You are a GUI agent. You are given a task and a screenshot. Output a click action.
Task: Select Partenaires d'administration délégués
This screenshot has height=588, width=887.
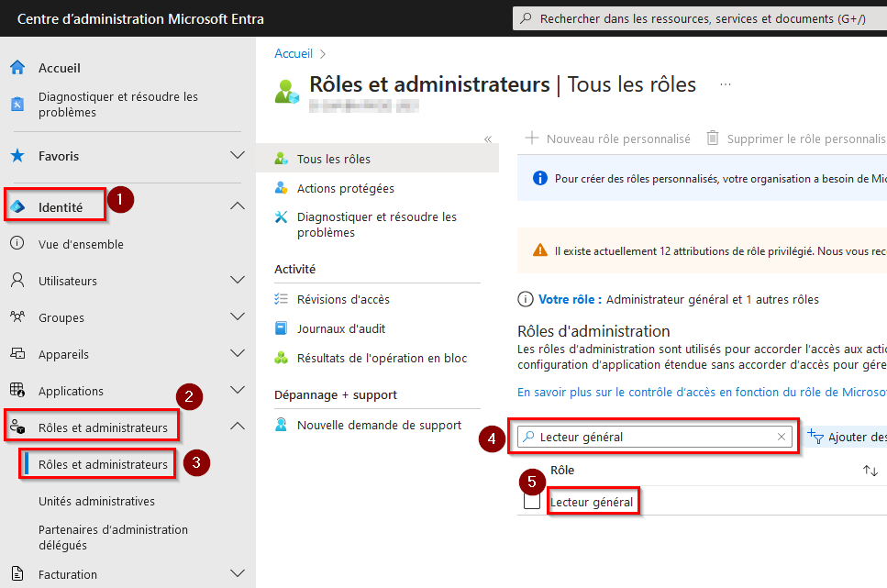[x=113, y=537]
